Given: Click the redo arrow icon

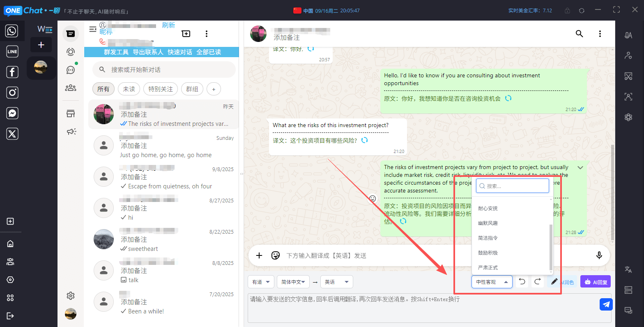Looking at the screenshot, I should (x=537, y=282).
